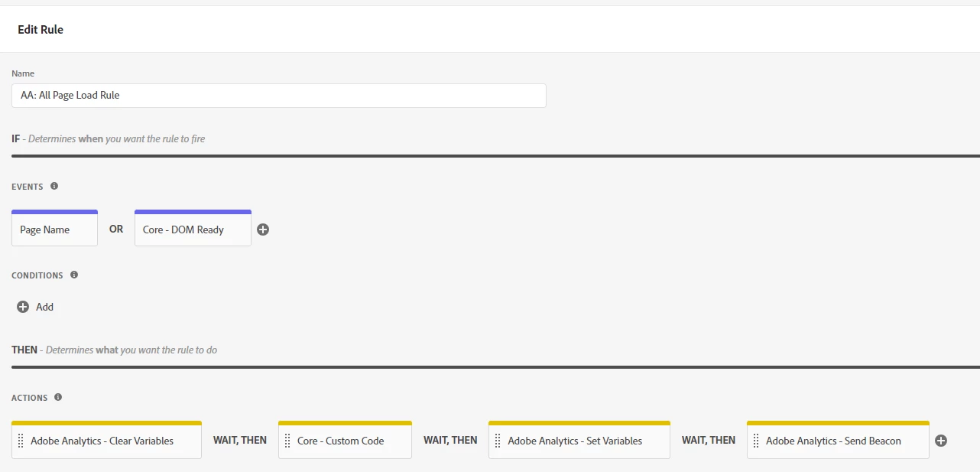Click the info icon beside CONDITIONS

(74, 275)
